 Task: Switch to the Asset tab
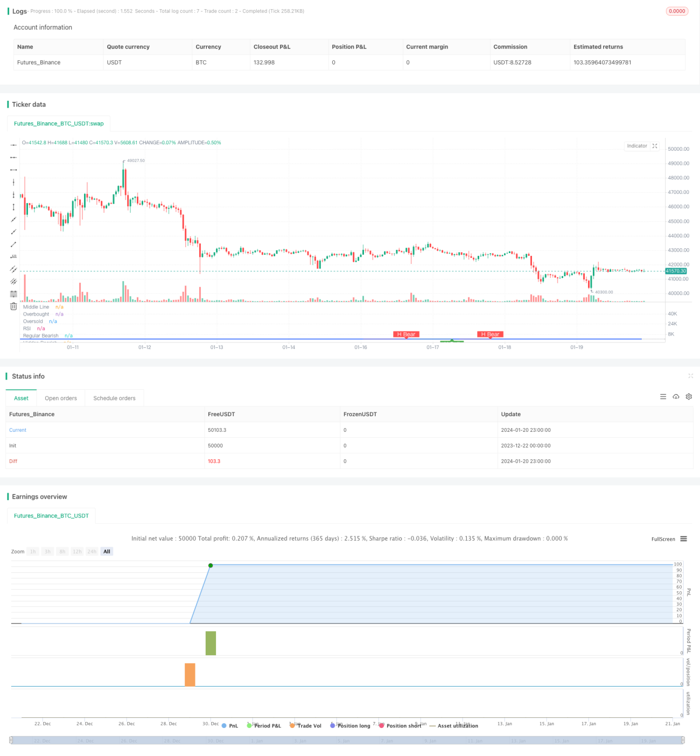pos(21,398)
